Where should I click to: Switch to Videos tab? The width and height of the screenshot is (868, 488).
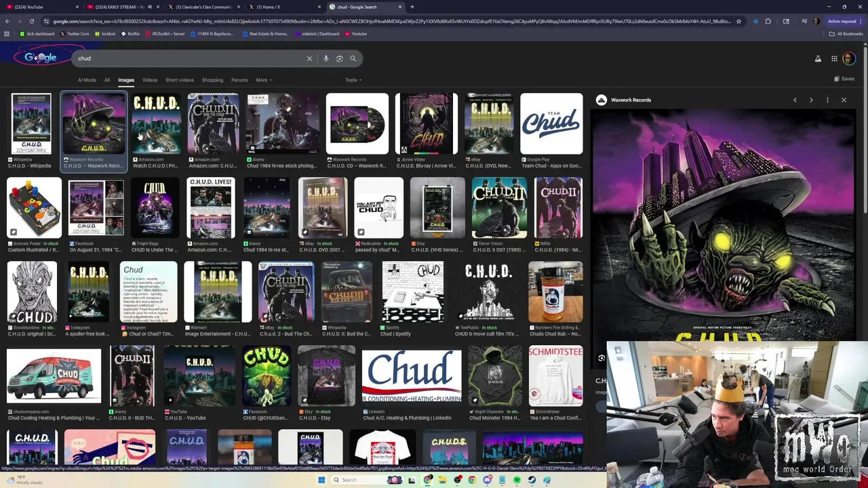click(150, 80)
